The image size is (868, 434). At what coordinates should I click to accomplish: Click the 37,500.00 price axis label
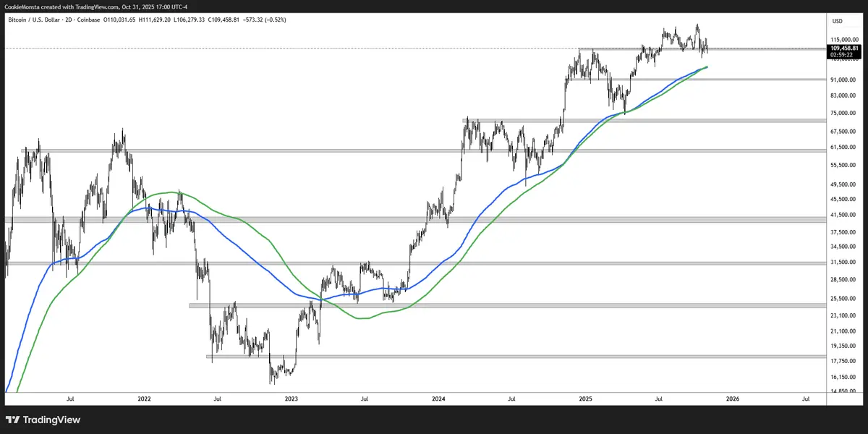click(844, 233)
